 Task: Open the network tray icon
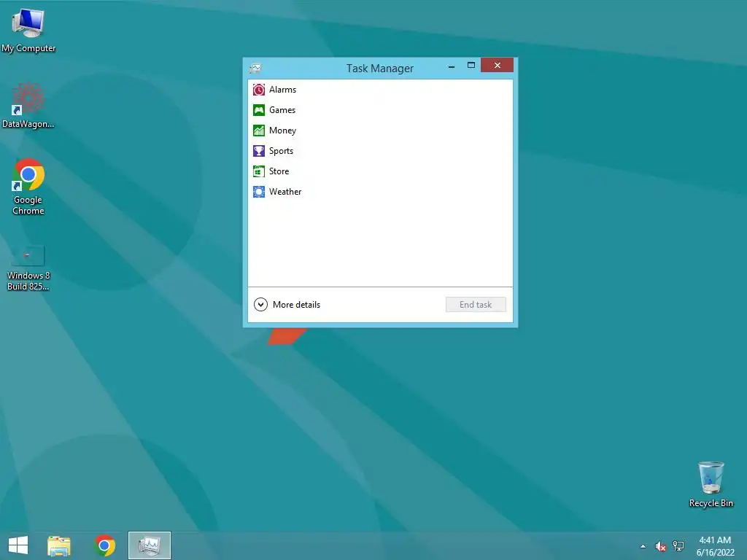[678, 546]
